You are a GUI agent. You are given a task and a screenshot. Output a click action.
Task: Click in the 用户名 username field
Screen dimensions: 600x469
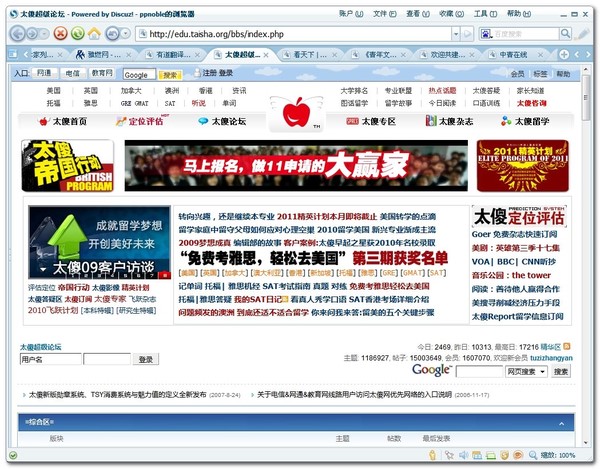(51, 359)
